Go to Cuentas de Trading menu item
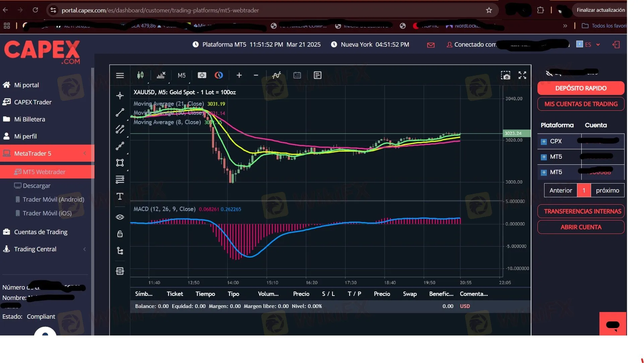644x363 pixels. [41, 232]
